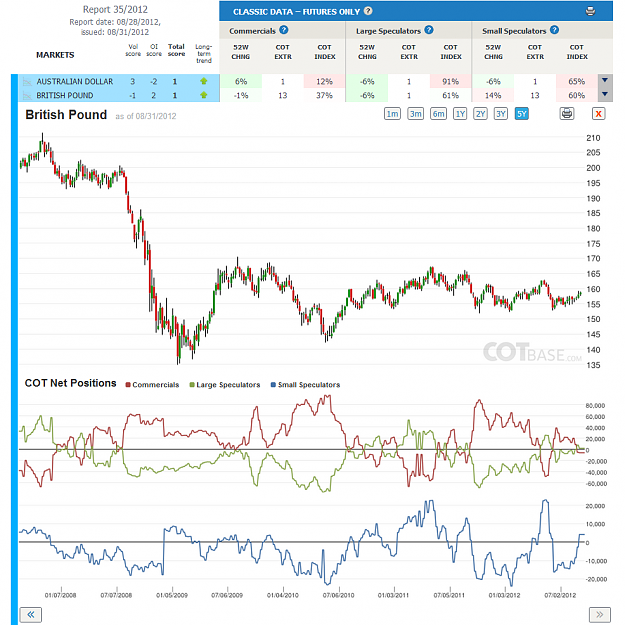Image resolution: width=625 pixels, height=625 pixels.
Task: Click the Commercials help question icon
Action: click(283, 30)
